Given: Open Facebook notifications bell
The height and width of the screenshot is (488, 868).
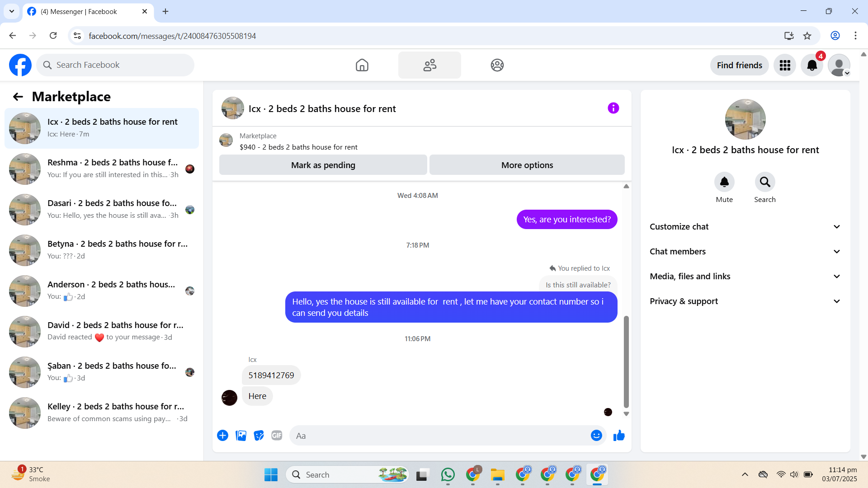Looking at the screenshot, I should pos(812,66).
